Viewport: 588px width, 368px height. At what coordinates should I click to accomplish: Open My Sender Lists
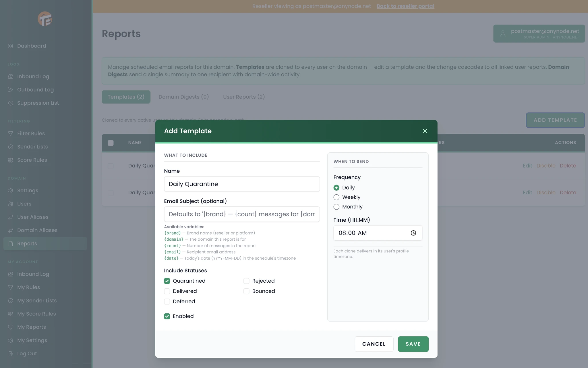(x=37, y=300)
